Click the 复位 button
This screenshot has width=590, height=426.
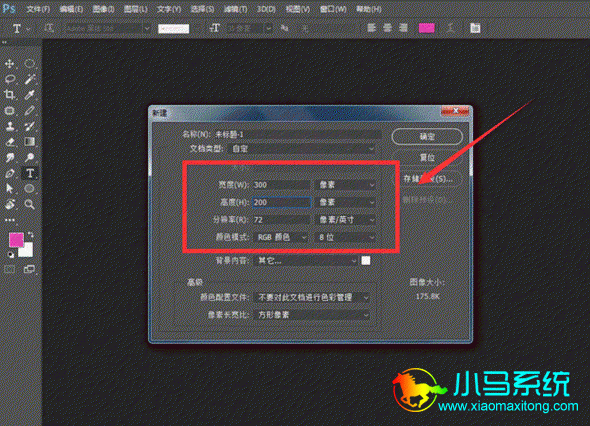[427, 158]
